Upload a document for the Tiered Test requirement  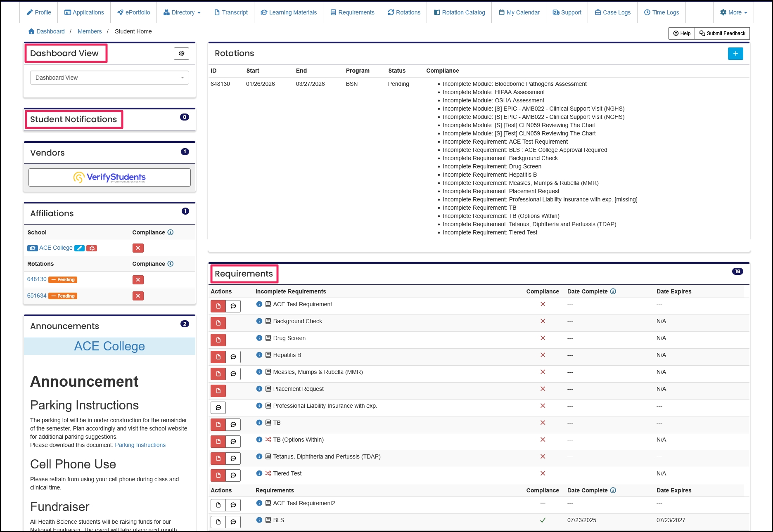click(218, 475)
